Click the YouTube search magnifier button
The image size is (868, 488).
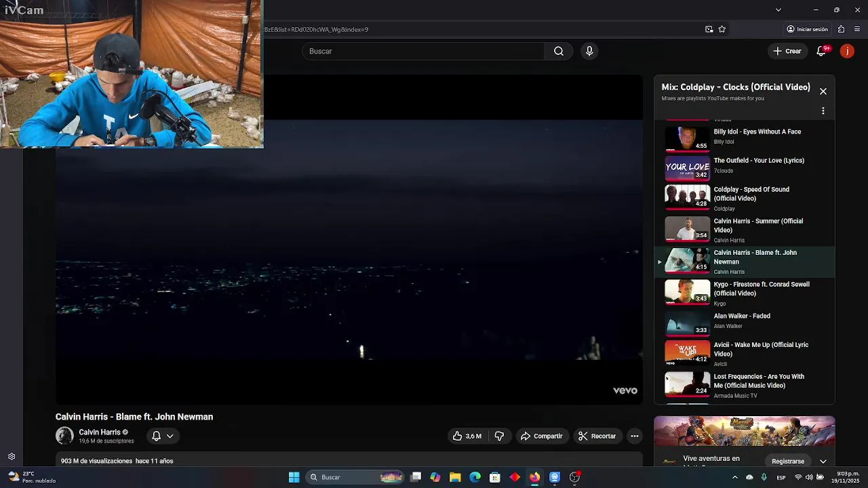coord(559,52)
